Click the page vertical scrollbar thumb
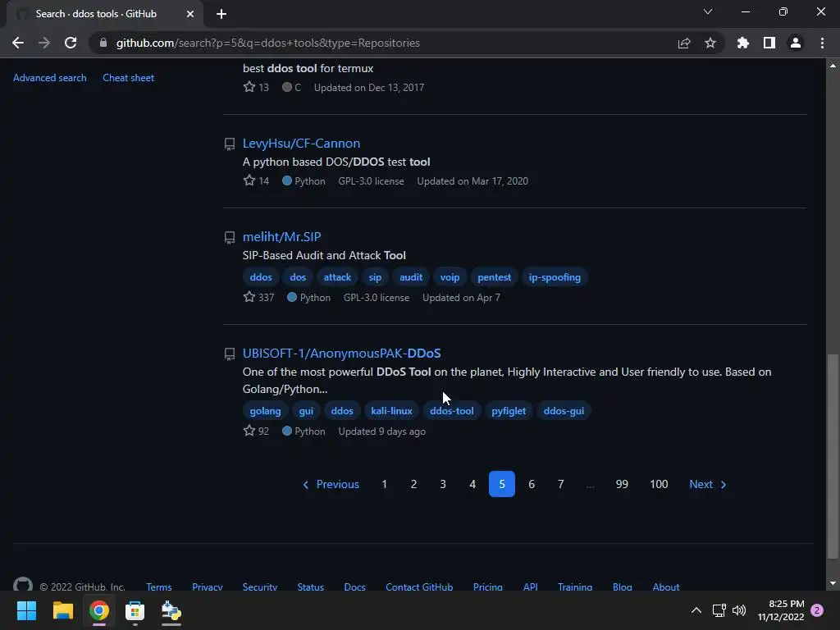The image size is (840, 630). 833,455
